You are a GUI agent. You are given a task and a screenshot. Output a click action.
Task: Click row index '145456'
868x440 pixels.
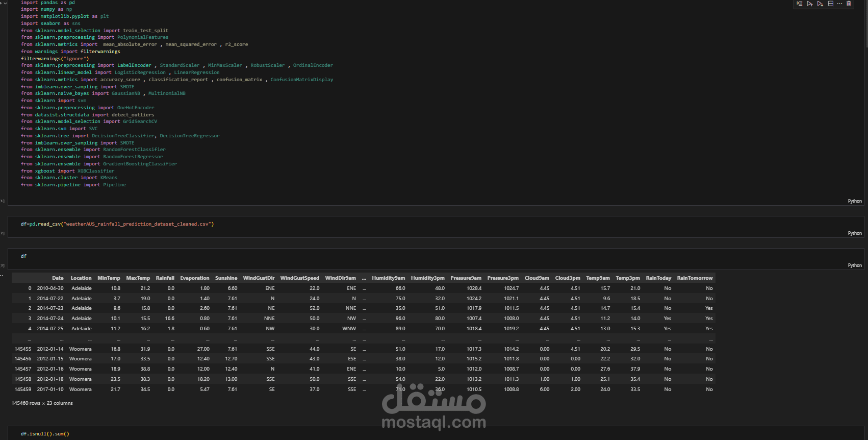[23, 359]
